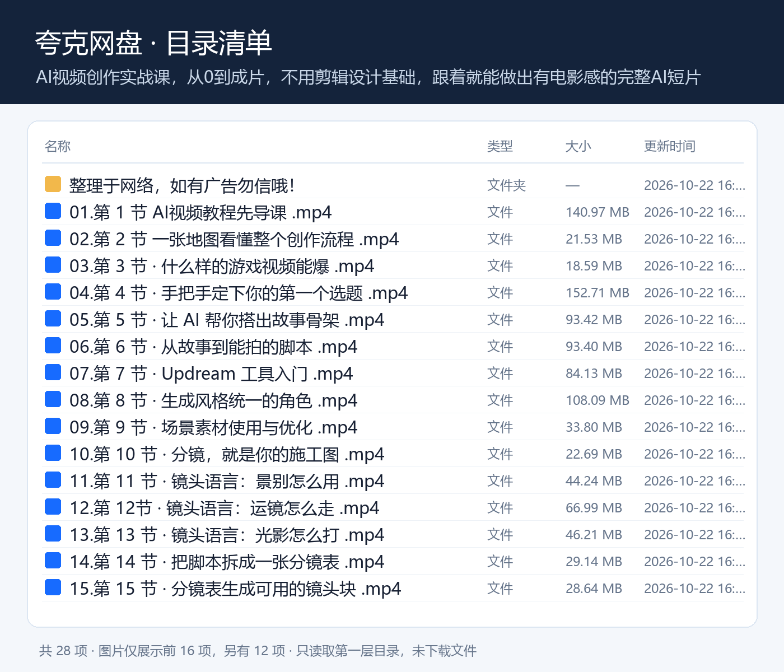Select the icon beside 12.第 12节
This screenshot has height=672, width=784.
53,506
